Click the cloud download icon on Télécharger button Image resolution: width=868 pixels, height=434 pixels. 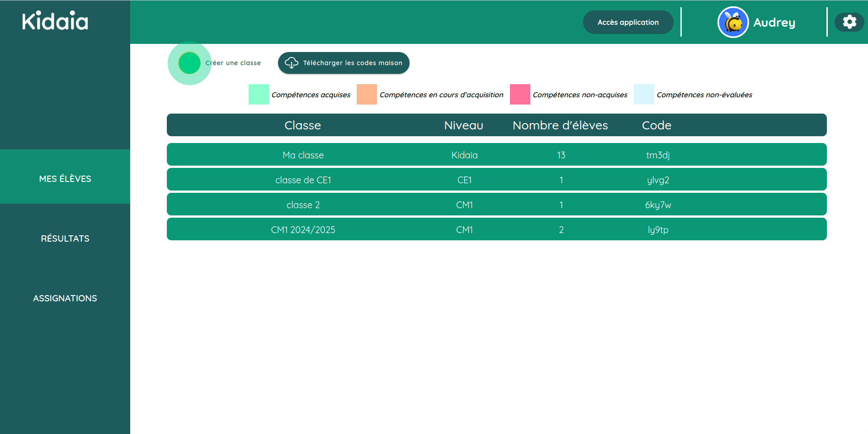click(x=291, y=63)
